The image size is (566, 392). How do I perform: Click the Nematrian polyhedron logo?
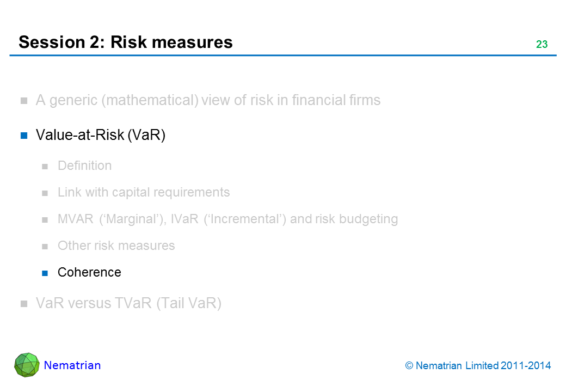(27, 365)
